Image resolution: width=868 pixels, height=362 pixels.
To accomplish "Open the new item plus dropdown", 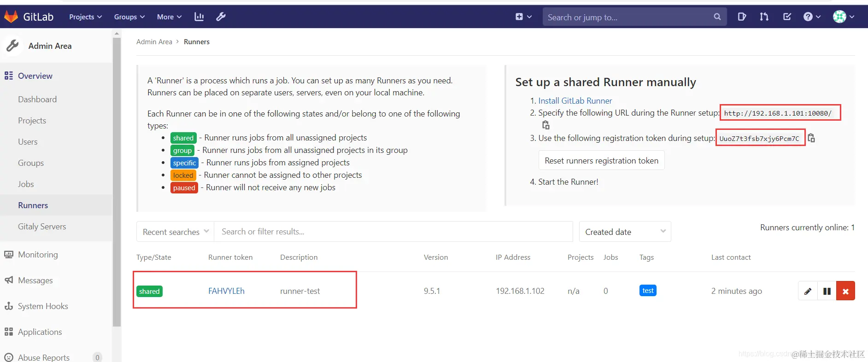I will pyautogui.click(x=523, y=17).
